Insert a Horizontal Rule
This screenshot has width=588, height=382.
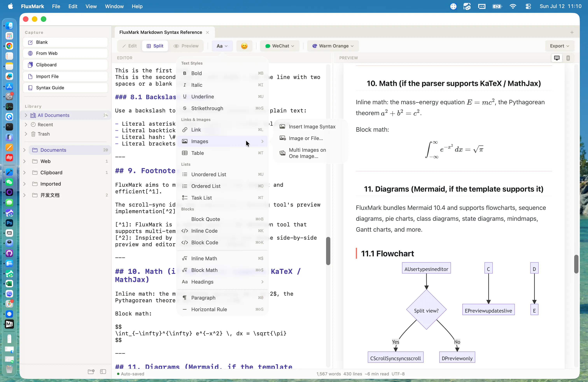(x=222, y=309)
